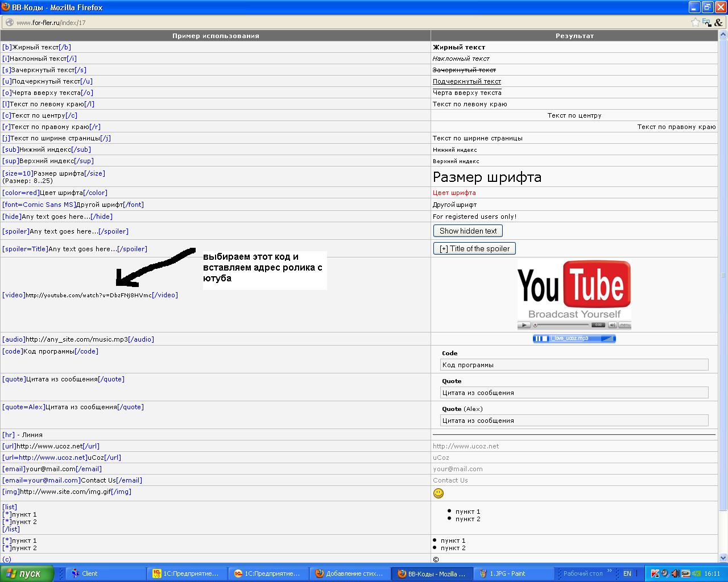728x582 pixels.
Task: Click the [video] youtube.com/watch code example
Action: point(90,295)
